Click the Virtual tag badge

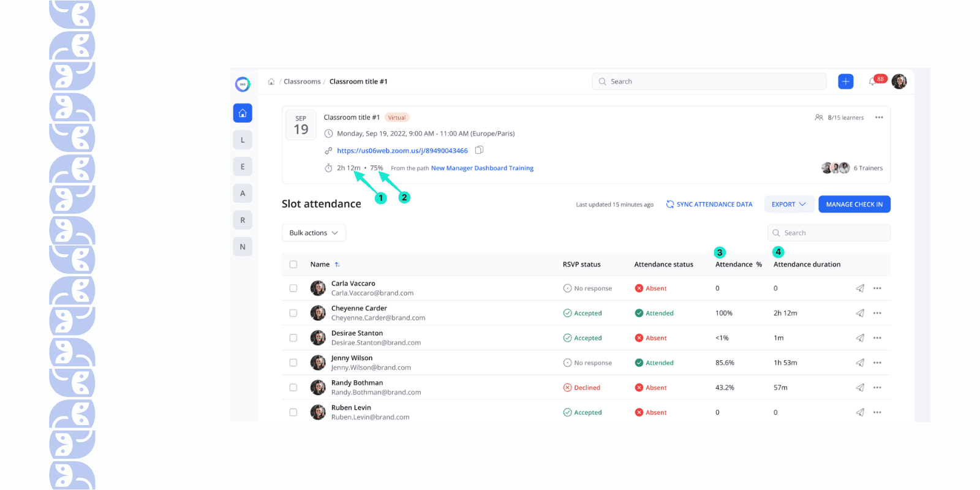click(397, 118)
